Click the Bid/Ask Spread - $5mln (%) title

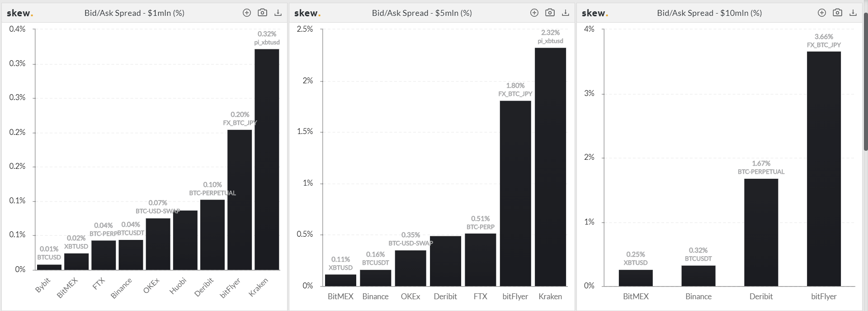tap(422, 13)
